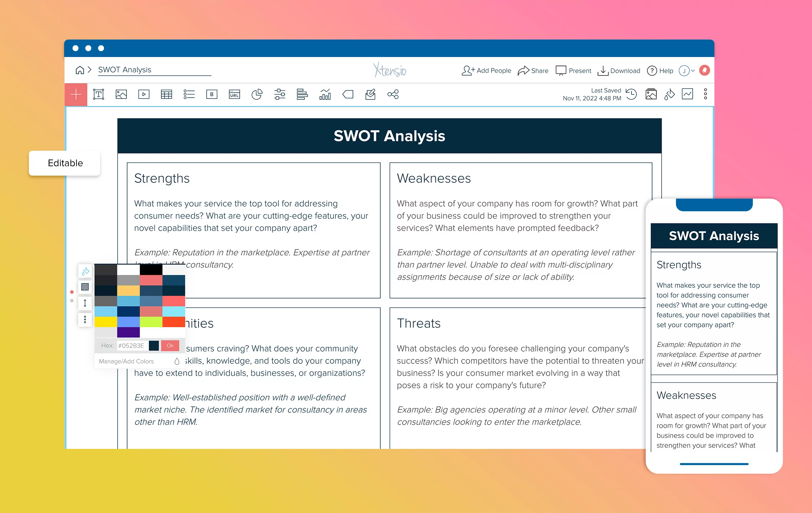Confirm the hex color with Ok
The height and width of the screenshot is (513, 812).
point(170,345)
